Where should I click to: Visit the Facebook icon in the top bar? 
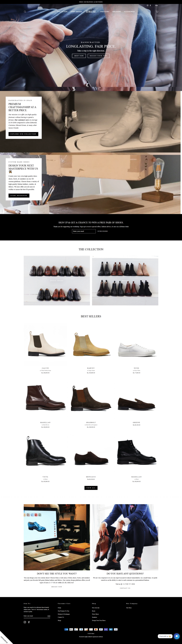(151, 5)
